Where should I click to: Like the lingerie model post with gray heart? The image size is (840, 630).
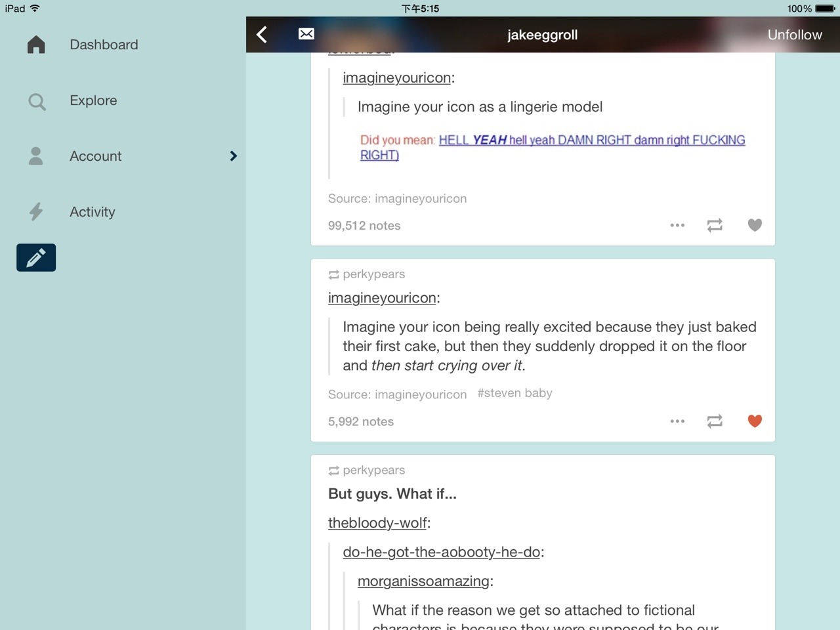(755, 225)
